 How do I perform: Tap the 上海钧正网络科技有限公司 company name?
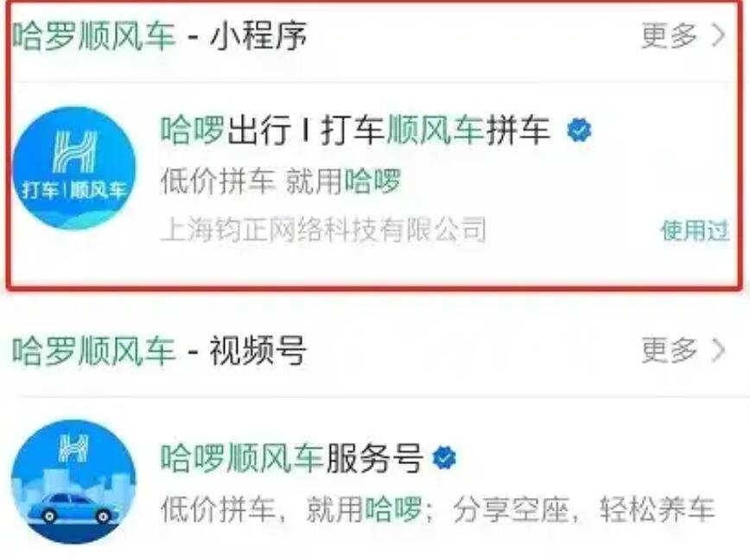pyautogui.click(x=324, y=230)
